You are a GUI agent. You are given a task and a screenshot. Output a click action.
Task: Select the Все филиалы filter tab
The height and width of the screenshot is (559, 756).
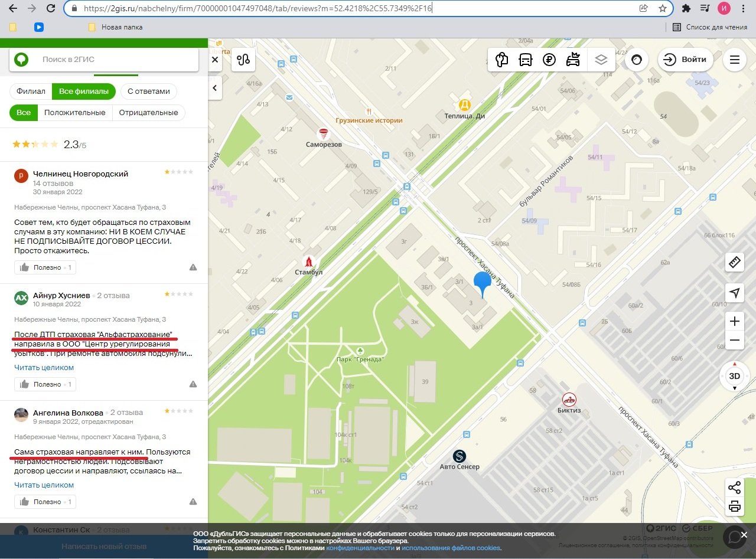[x=84, y=91]
